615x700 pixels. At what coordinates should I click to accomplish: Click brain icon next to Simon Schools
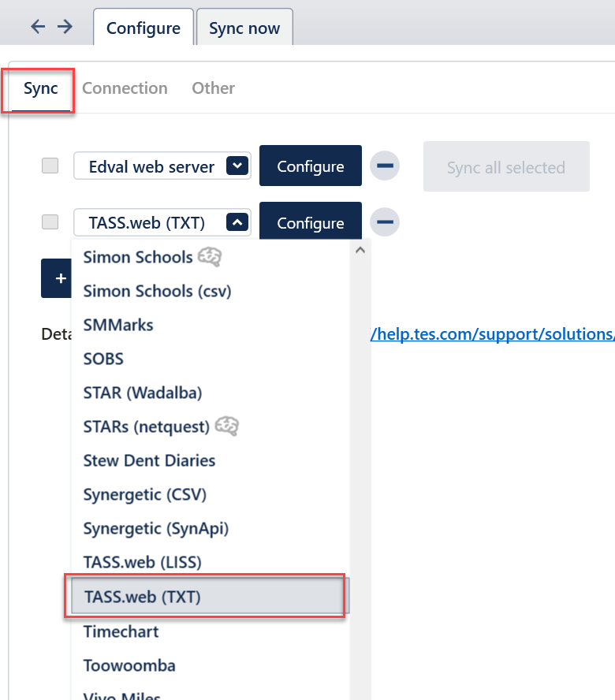click(x=209, y=257)
